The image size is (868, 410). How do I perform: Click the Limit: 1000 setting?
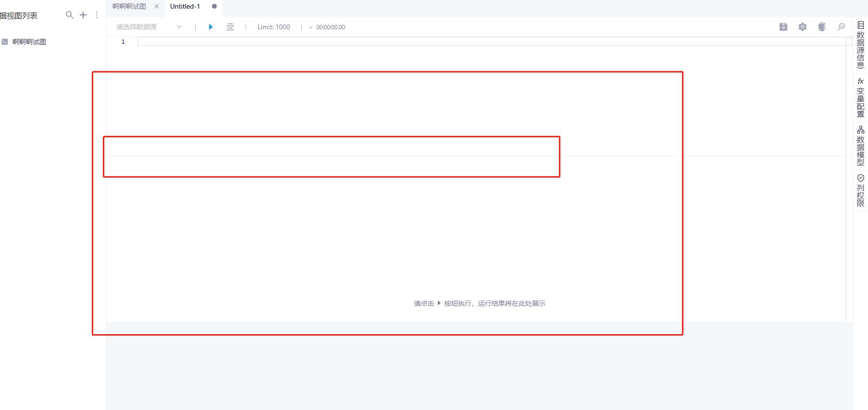(273, 27)
